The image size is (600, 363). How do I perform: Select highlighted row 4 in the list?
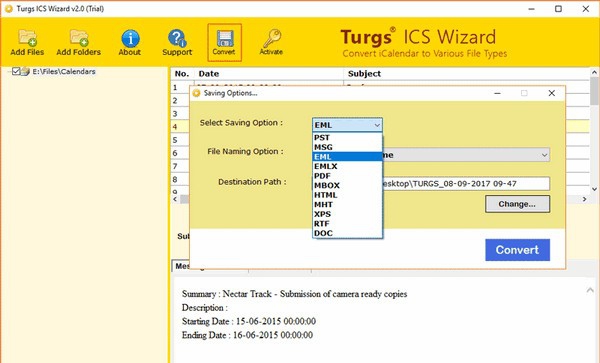(180, 127)
